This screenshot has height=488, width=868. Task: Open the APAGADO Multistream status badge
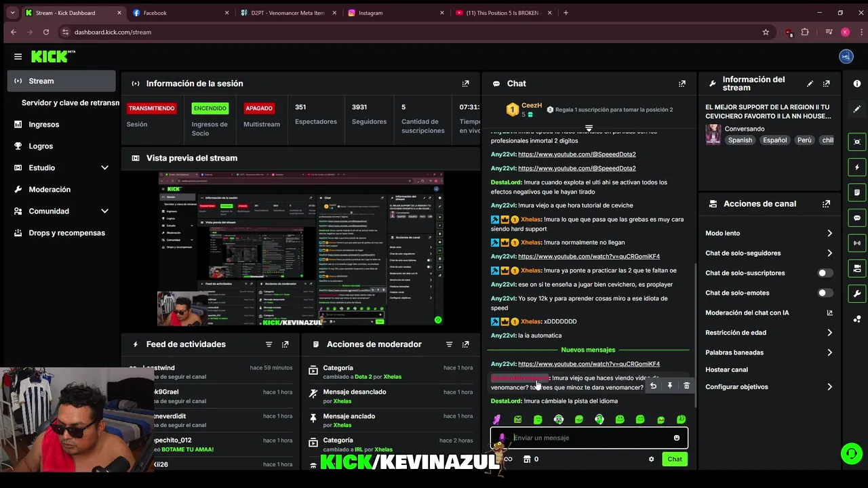[259, 108]
